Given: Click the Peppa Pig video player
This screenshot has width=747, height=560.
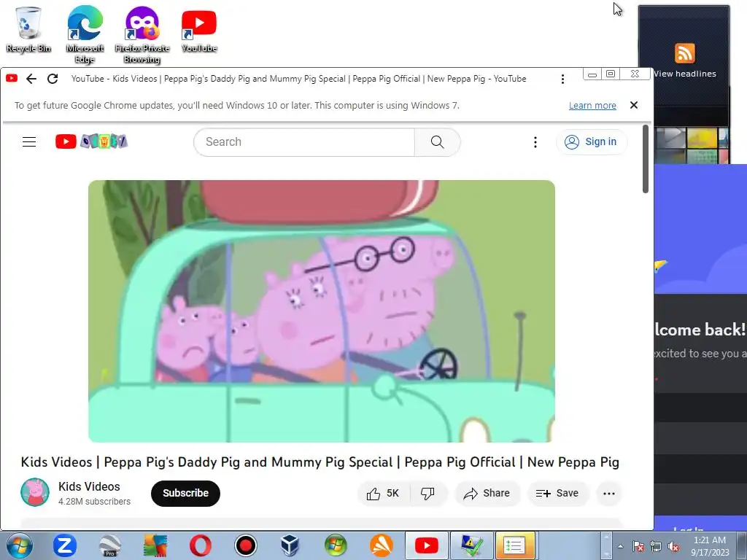Looking at the screenshot, I should [322, 311].
